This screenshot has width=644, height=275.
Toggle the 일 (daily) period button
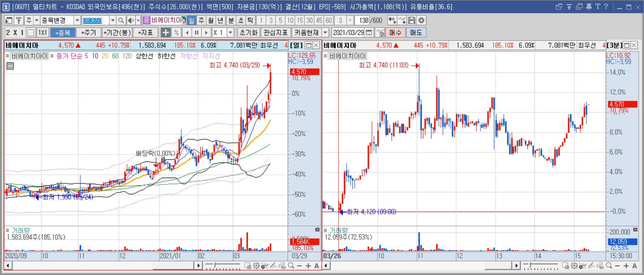[x=191, y=20]
